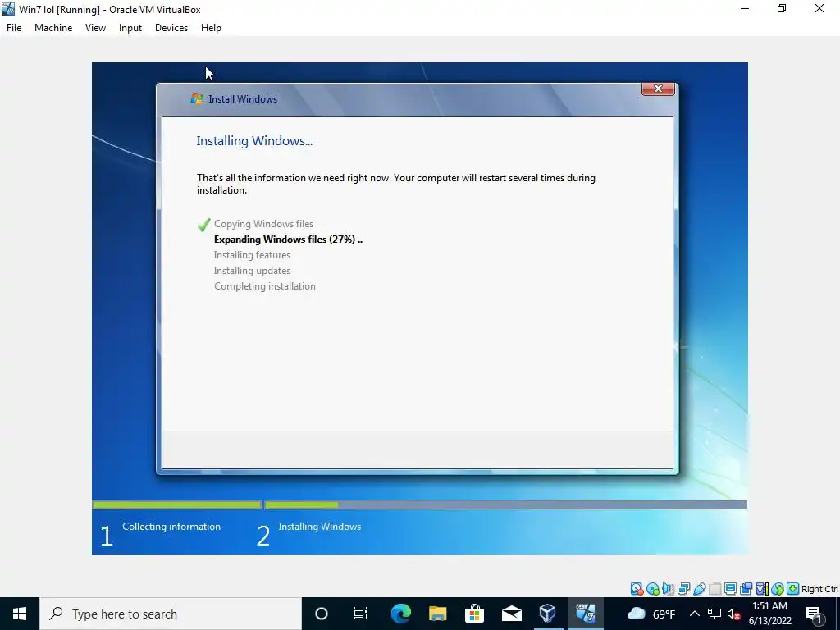Open the Help menu
Screen dimensions: 840x630
tap(211, 28)
